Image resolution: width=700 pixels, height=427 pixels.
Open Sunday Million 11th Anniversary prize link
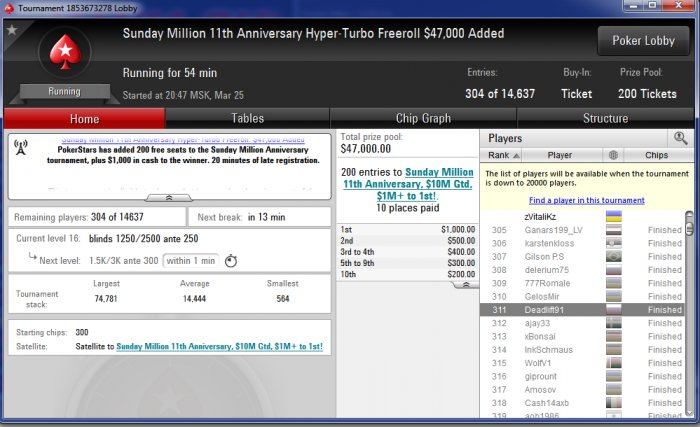click(408, 184)
